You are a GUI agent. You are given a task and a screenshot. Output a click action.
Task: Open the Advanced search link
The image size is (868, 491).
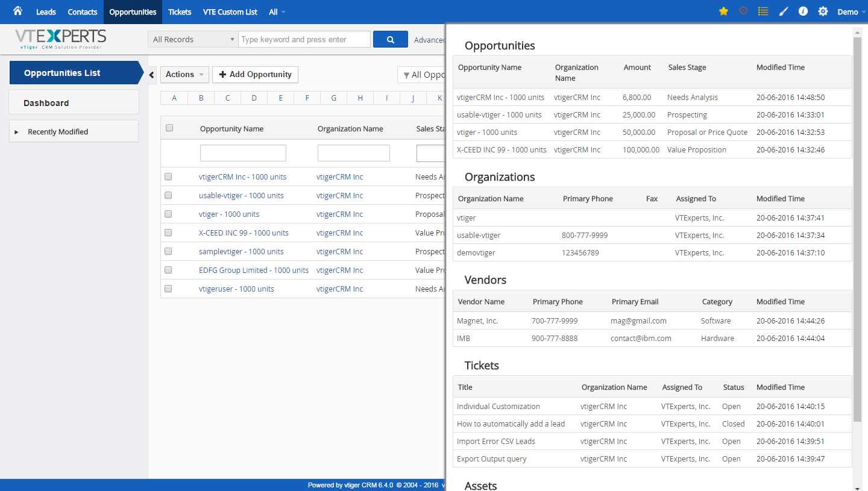pos(429,40)
